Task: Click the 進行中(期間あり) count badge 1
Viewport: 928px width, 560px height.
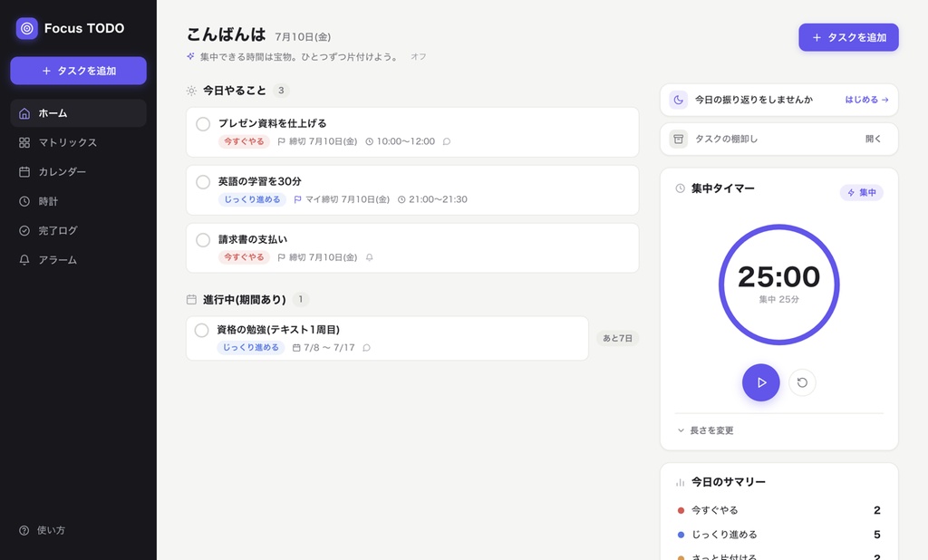Action: (301, 300)
